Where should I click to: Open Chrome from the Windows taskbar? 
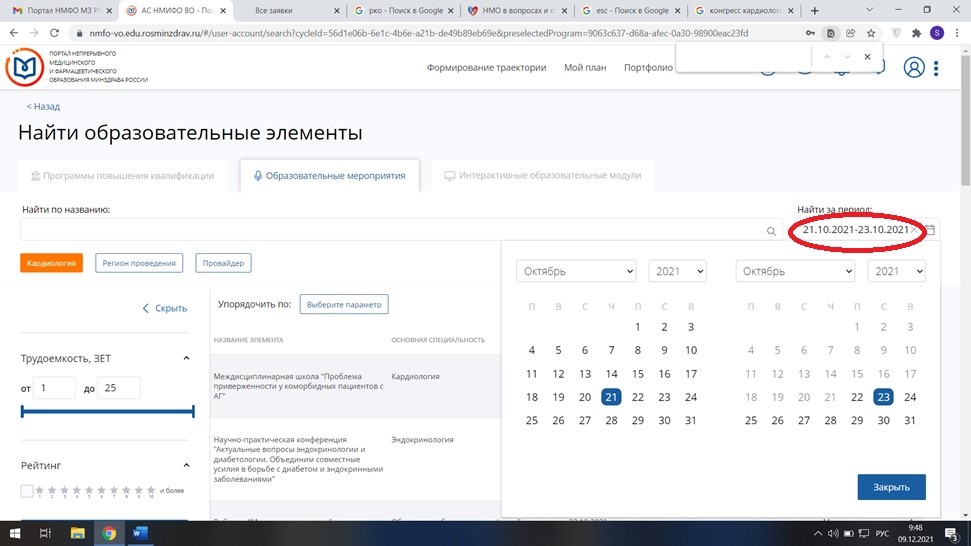(108, 534)
